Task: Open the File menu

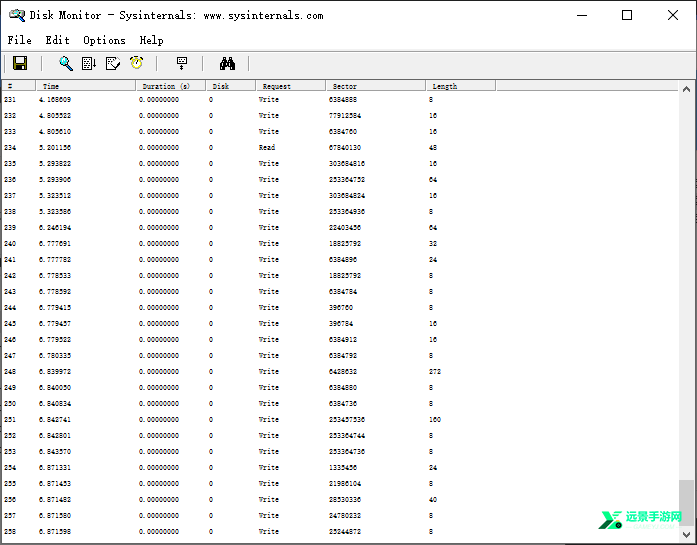Action: tap(20, 40)
